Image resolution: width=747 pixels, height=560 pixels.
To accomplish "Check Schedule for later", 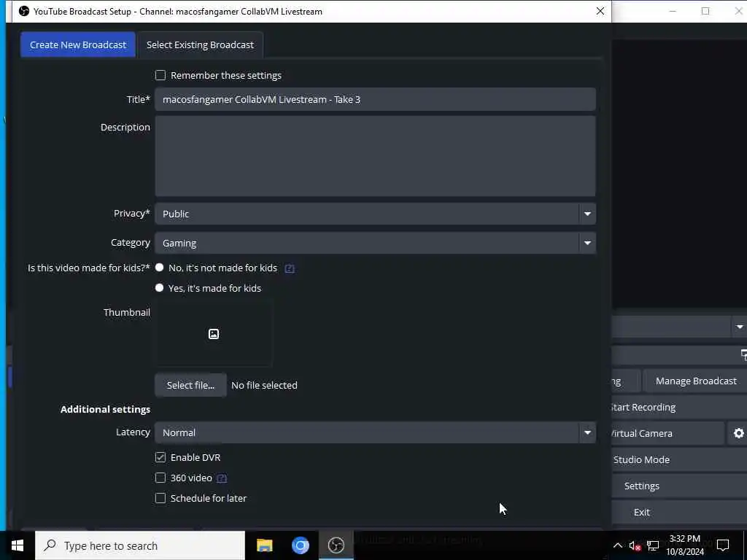I will tap(160, 498).
